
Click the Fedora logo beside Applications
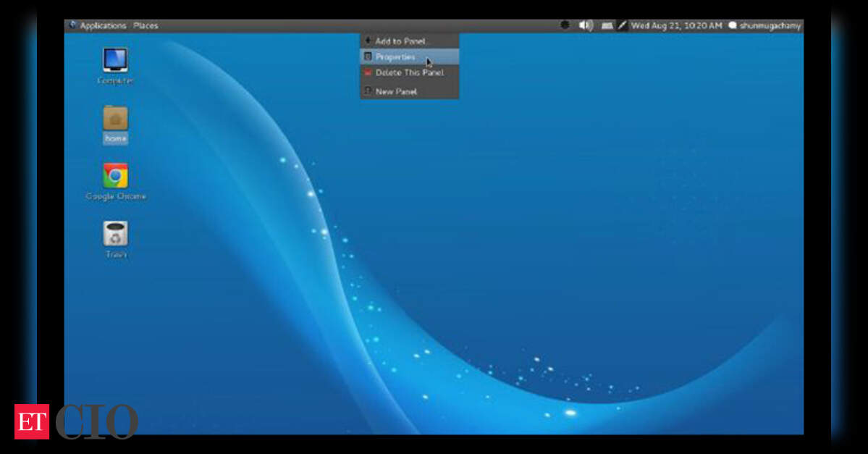coord(72,25)
